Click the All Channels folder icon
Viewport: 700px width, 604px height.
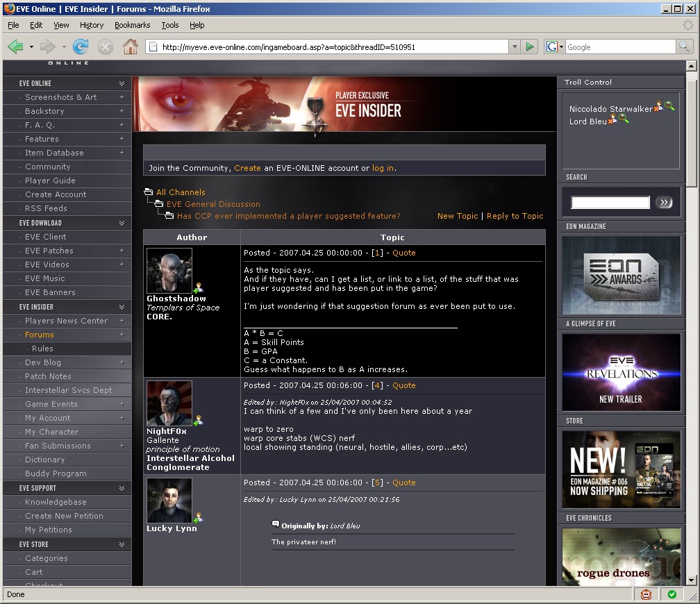pos(148,192)
